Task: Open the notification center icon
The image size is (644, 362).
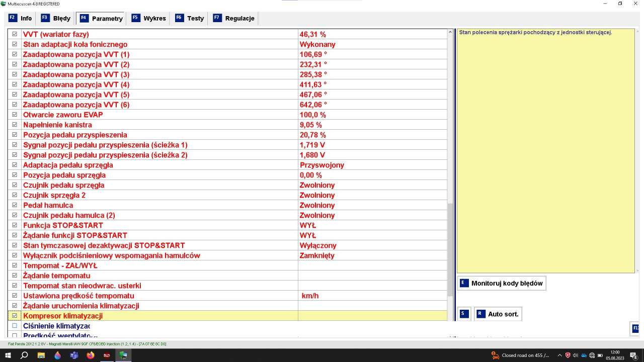Action: click(633, 355)
